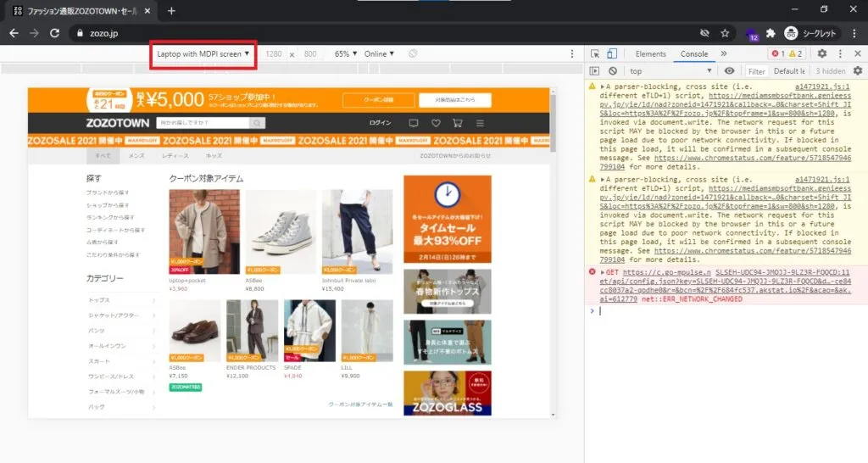Switch to the Console tab
868x463 pixels.
click(694, 53)
